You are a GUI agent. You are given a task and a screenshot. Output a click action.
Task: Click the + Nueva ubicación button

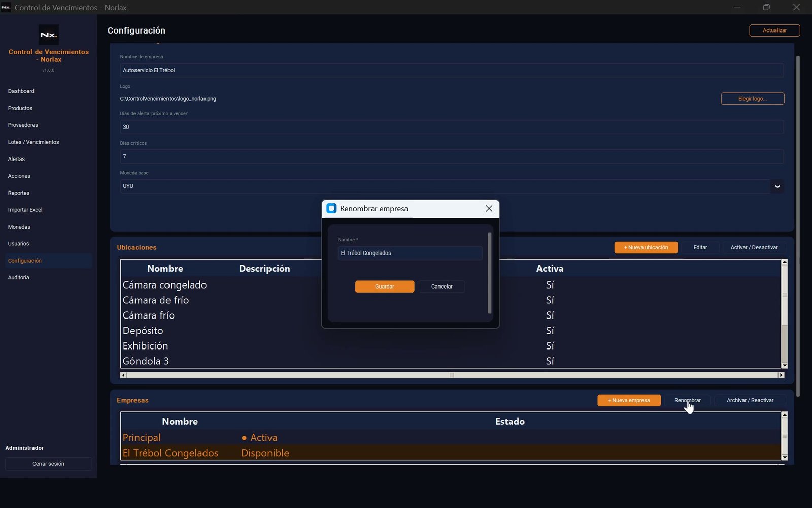[x=646, y=247]
